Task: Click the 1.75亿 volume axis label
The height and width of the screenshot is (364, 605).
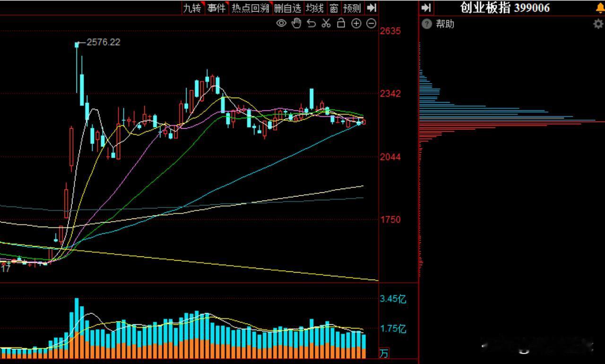Action: coord(393,329)
